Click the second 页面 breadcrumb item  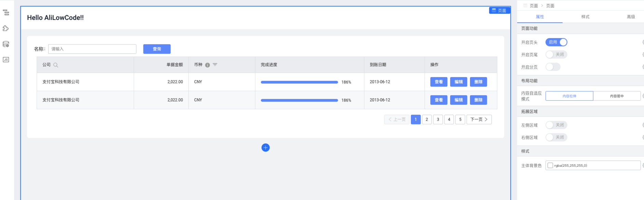[x=550, y=6]
